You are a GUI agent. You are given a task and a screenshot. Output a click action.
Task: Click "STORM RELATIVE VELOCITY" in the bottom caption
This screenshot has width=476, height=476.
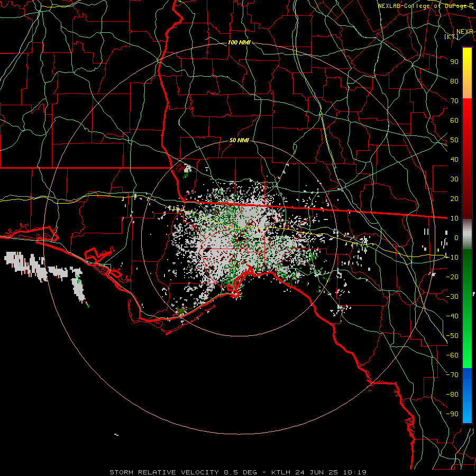tap(164, 472)
